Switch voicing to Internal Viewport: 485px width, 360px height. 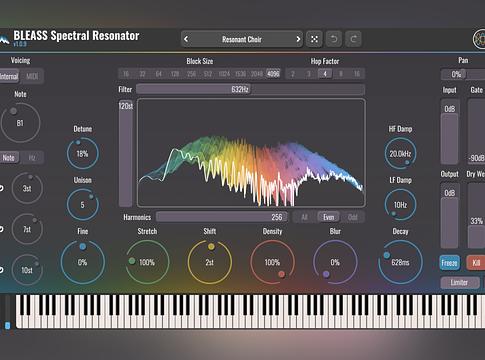coord(9,76)
